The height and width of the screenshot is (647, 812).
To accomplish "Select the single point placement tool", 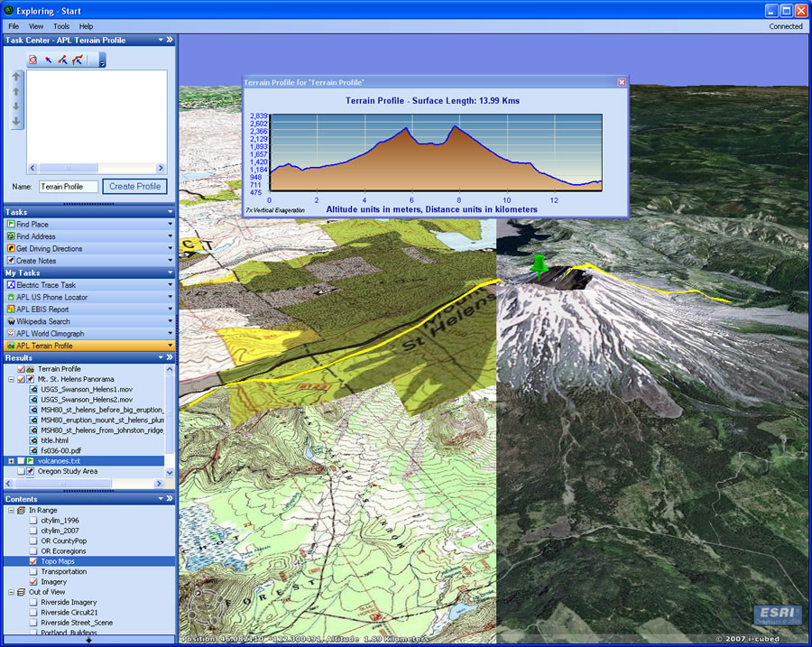I will (48, 60).
